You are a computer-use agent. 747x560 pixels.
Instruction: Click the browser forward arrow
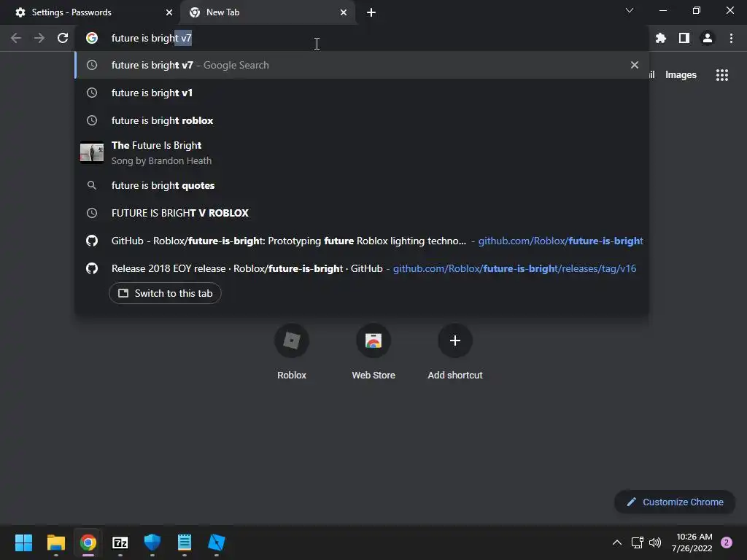click(x=39, y=38)
